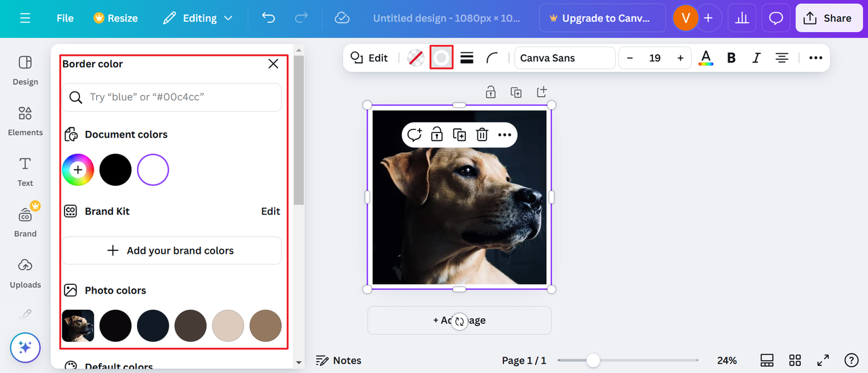Click Add your brand colors
The height and width of the screenshot is (373, 868).
coord(172,250)
